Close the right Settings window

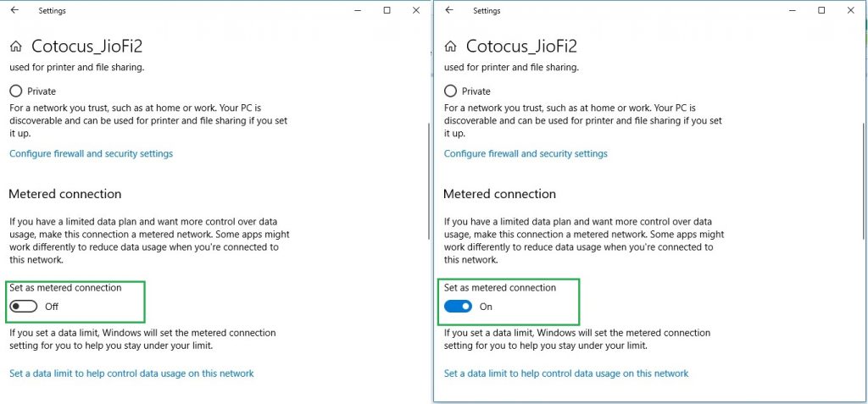tap(851, 11)
